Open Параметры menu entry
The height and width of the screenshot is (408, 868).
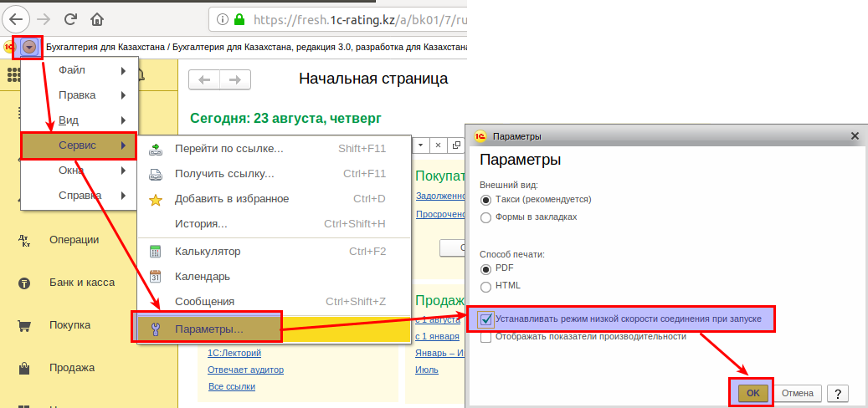pyautogui.click(x=208, y=328)
